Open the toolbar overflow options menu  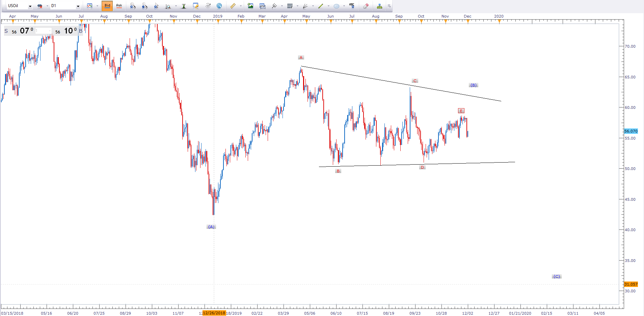[x=389, y=6]
